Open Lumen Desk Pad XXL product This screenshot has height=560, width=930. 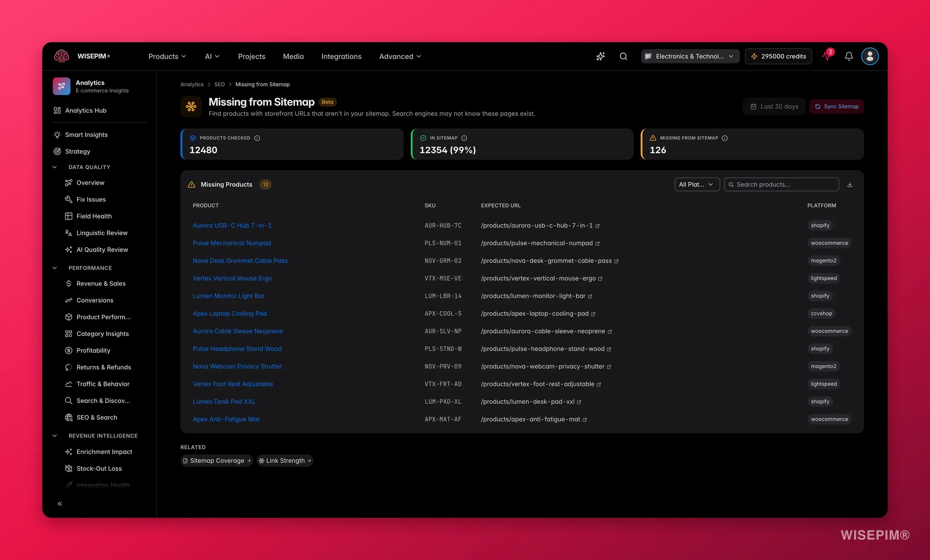pyautogui.click(x=224, y=401)
